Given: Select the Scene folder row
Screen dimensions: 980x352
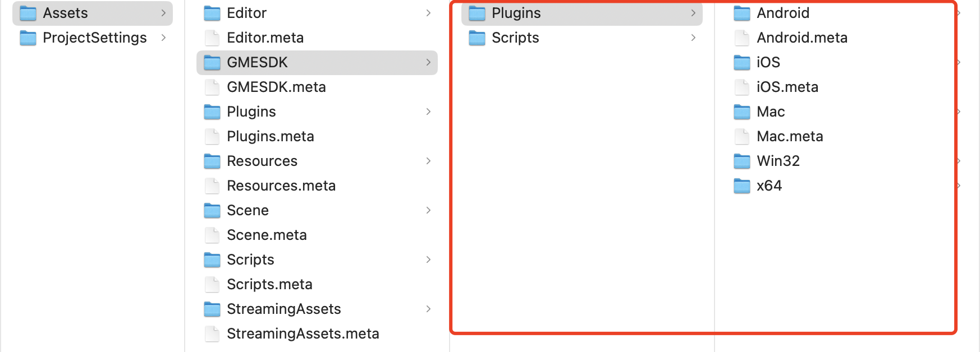Looking at the screenshot, I should pos(248,210).
